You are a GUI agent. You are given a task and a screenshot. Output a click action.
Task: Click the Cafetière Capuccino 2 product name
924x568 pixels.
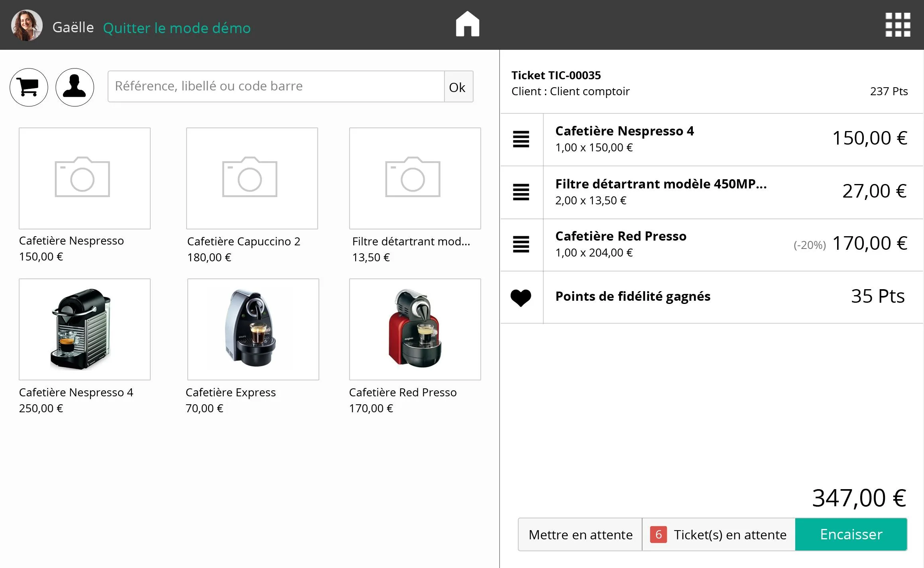coord(244,241)
